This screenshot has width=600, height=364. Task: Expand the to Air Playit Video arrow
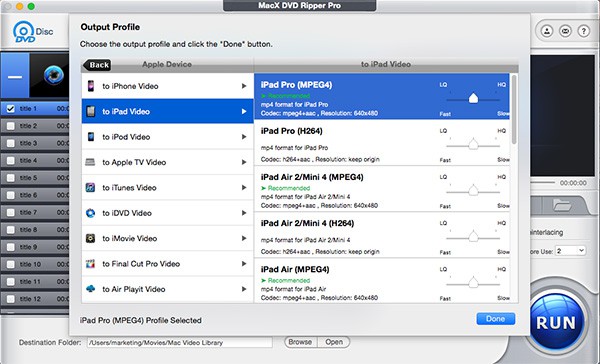[244, 289]
